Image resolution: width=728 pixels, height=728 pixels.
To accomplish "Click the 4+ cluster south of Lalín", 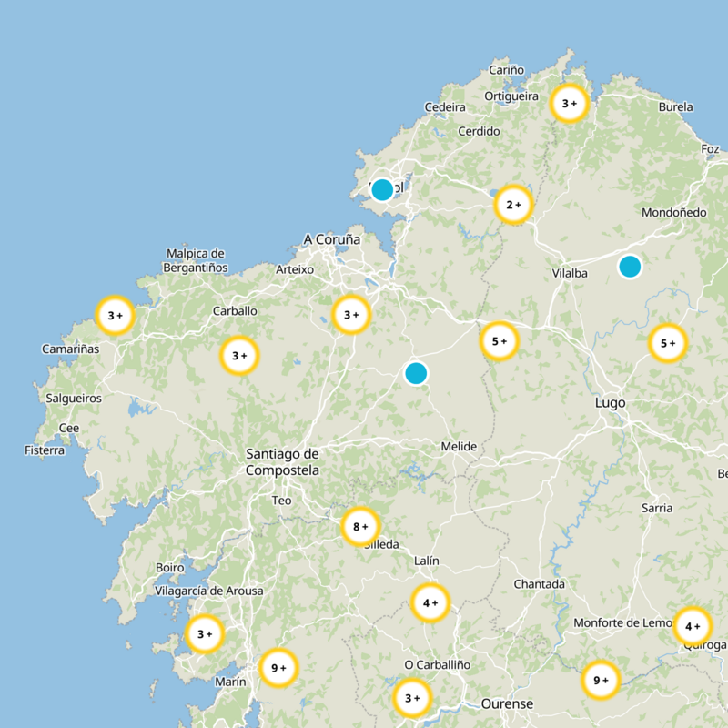I will pyautogui.click(x=430, y=602).
